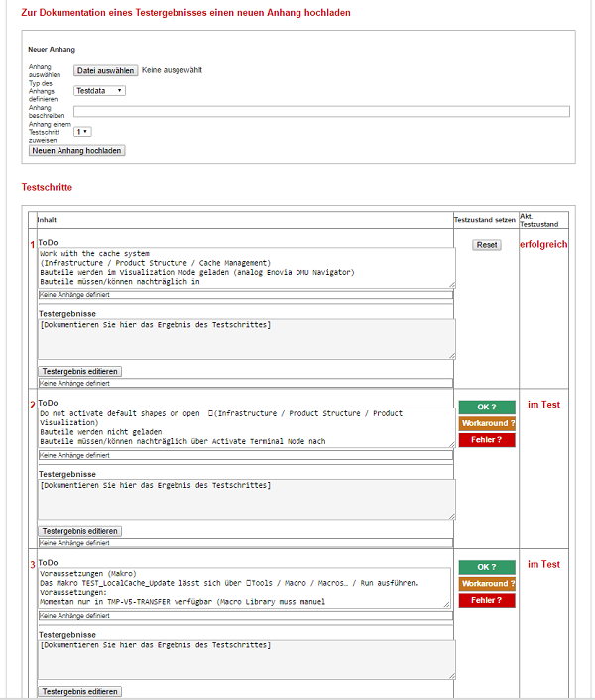This screenshot has height=700, width=595.
Task: Click the 'Testzustand setzen' column header
Action: (x=485, y=220)
